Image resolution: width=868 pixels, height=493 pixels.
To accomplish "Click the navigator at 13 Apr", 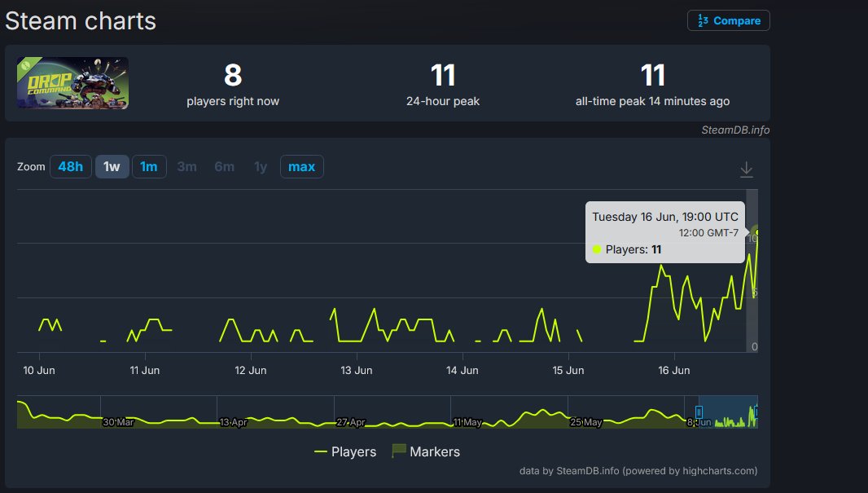I will [233, 422].
